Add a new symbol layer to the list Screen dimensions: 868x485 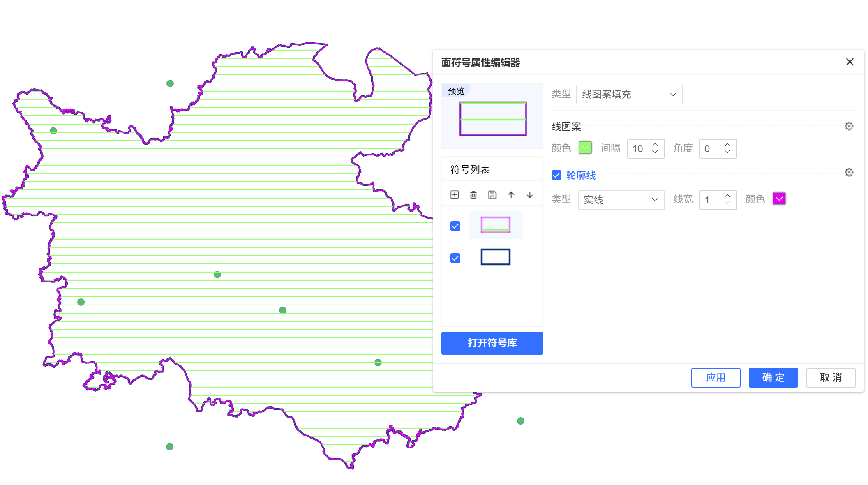coord(455,195)
